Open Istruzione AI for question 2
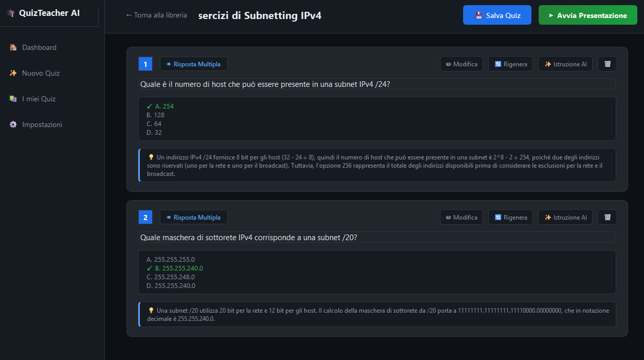Screen dimensions: 644x360 [565, 218]
